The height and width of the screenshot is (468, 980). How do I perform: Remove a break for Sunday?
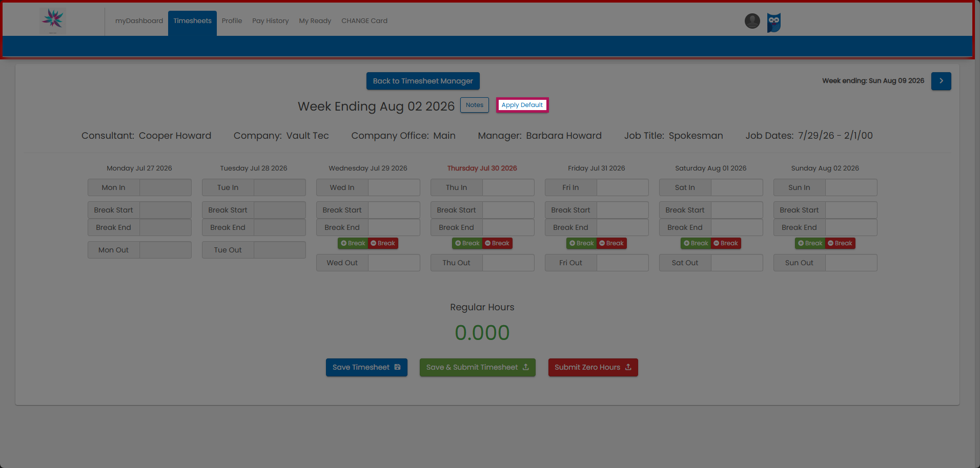840,243
